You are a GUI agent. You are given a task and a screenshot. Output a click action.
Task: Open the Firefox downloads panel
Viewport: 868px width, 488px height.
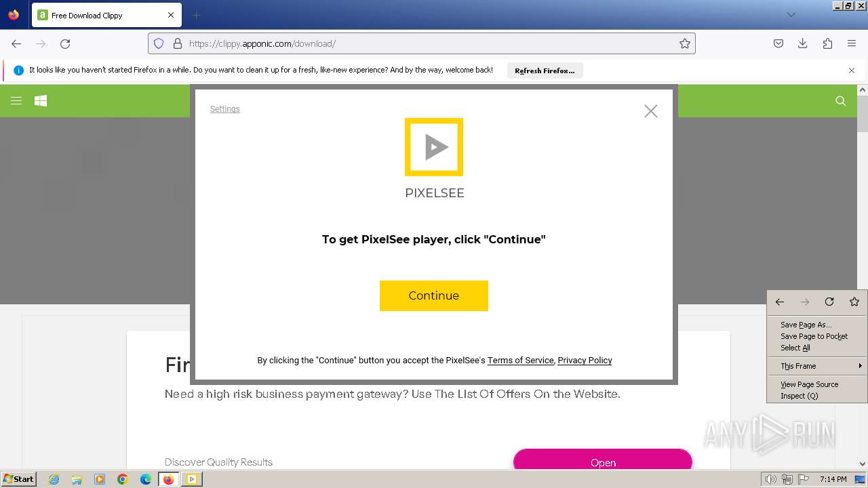tap(803, 43)
